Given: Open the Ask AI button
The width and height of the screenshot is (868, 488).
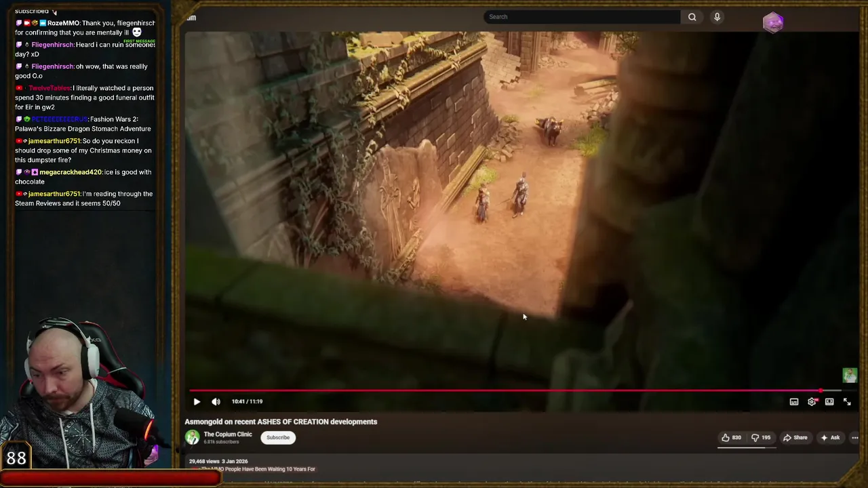Looking at the screenshot, I should click(830, 438).
